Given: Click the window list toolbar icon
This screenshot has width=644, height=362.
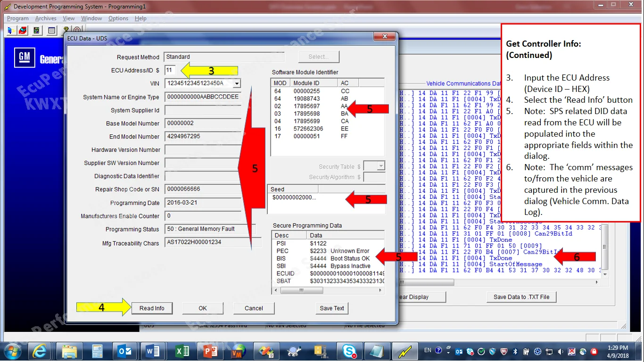Looking at the screenshot, I should pyautogui.click(x=52, y=30).
